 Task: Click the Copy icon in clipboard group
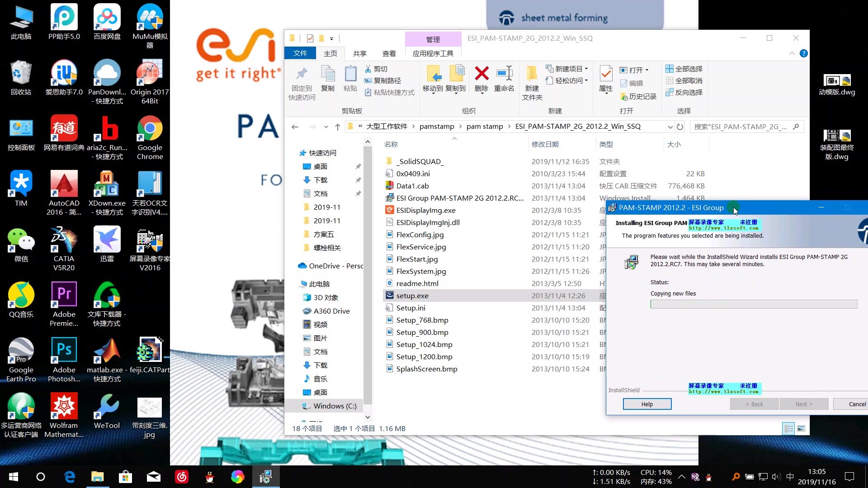[328, 74]
